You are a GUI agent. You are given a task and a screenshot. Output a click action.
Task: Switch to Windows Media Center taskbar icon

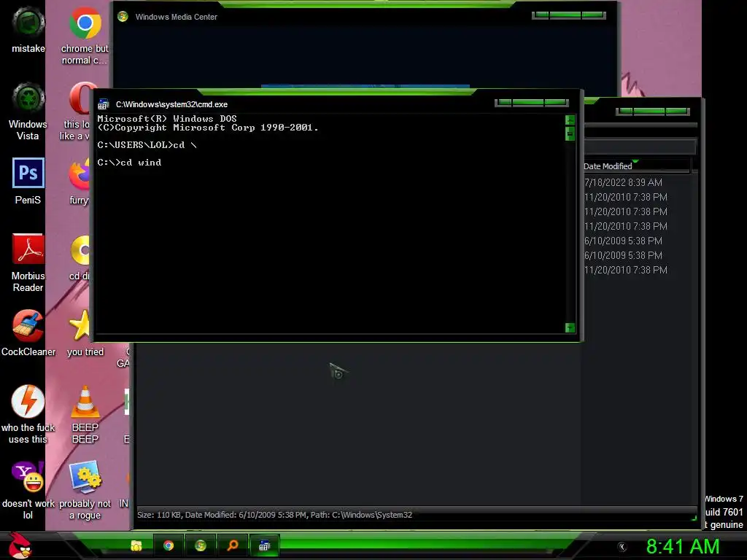pos(200,545)
